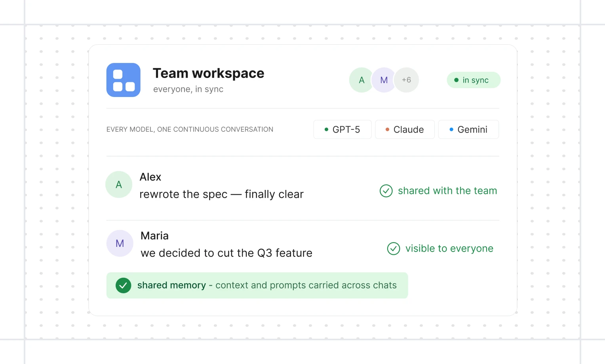This screenshot has height=364, width=605.
Task: Click the message we decided to cut the Q3 feature
Action: coord(226,253)
